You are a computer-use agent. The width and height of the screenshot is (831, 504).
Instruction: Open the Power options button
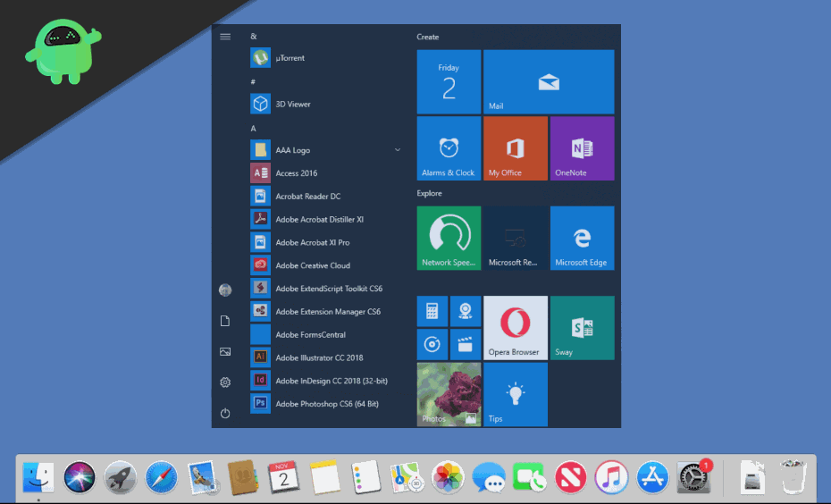[x=225, y=413]
